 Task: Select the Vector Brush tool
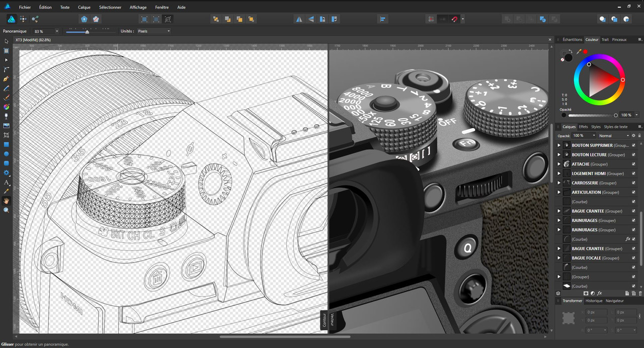[7, 98]
